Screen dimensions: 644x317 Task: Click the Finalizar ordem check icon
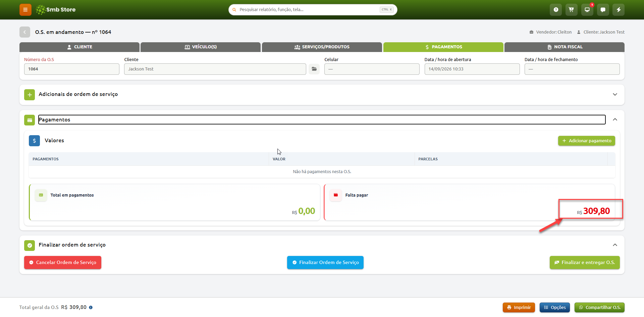pyautogui.click(x=30, y=246)
